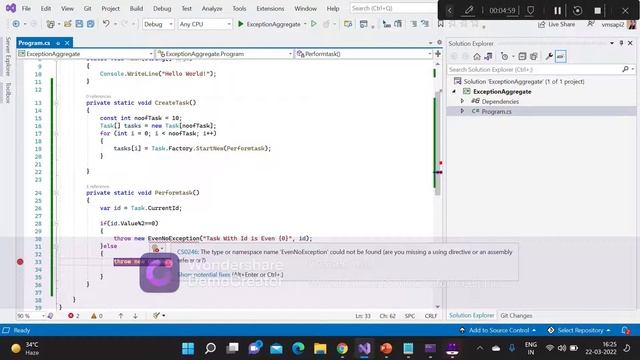Viewport: 640px width, 360px height.
Task: Click the recorder pen annotation tool
Action: click(469, 10)
